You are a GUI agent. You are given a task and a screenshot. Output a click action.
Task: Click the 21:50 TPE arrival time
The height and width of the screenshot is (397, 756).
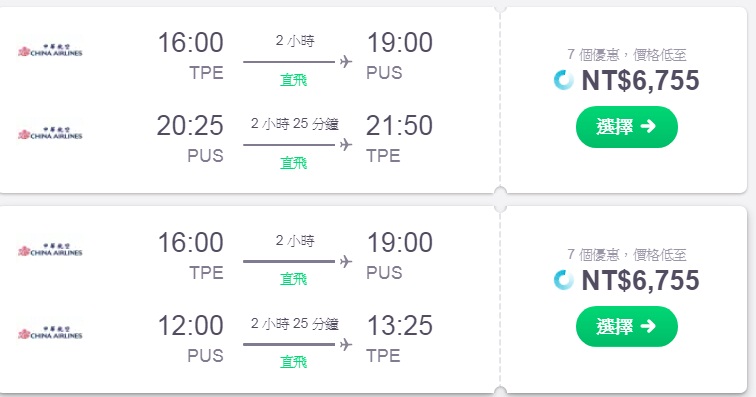pos(399,126)
